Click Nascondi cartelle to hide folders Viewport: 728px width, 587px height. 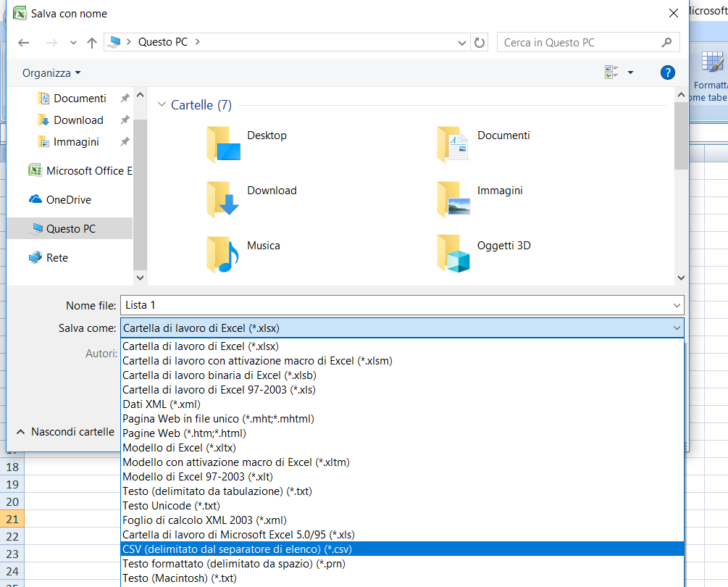click(65, 432)
